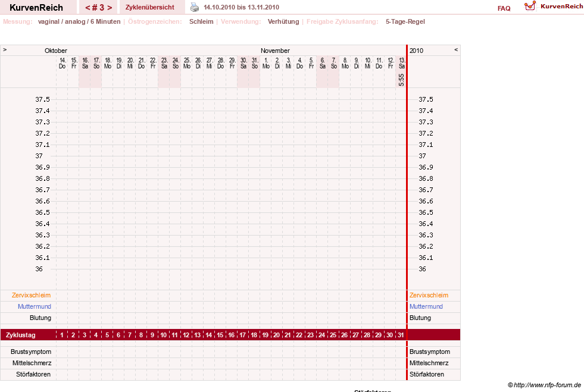Image resolution: width=584 pixels, height=392 pixels.
Task: Click the 14. Do date column header
Action: (62, 63)
